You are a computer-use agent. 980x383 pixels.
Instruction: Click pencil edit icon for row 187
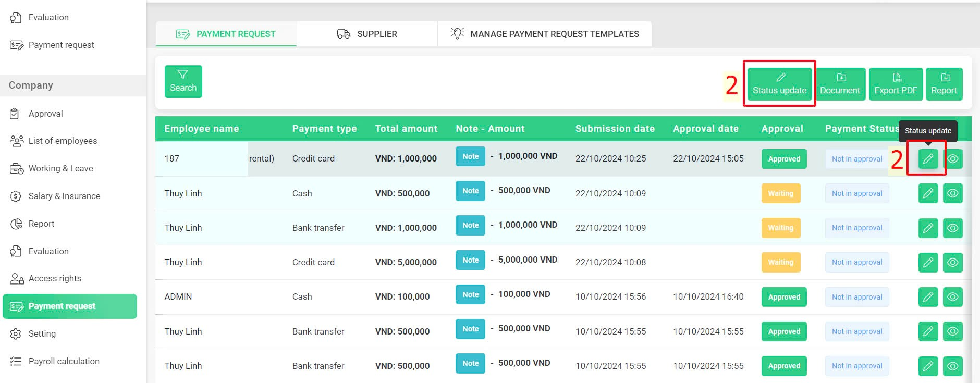point(928,158)
